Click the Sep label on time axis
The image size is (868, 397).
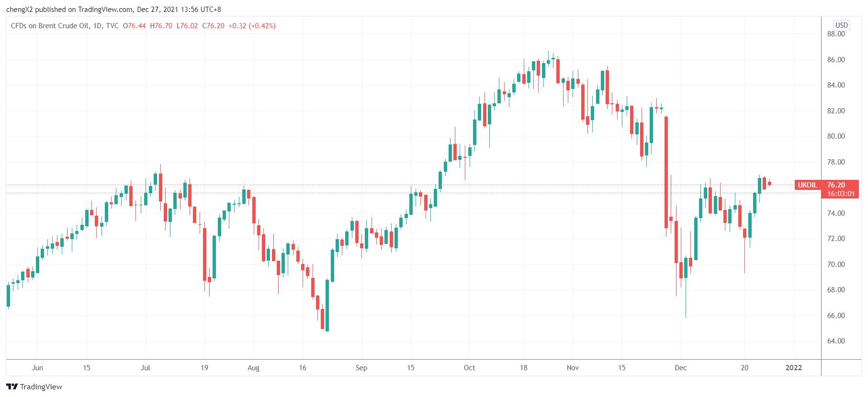click(361, 368)
